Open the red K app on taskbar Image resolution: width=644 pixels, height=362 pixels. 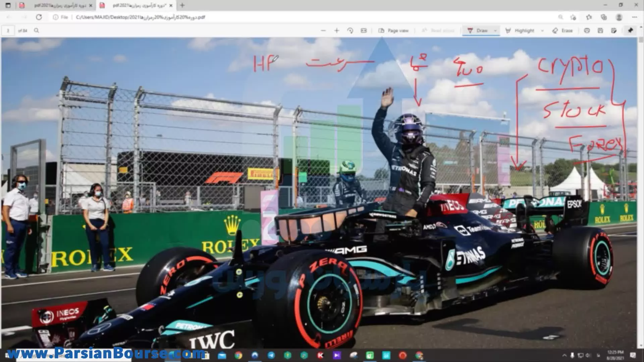click(320, 355)
